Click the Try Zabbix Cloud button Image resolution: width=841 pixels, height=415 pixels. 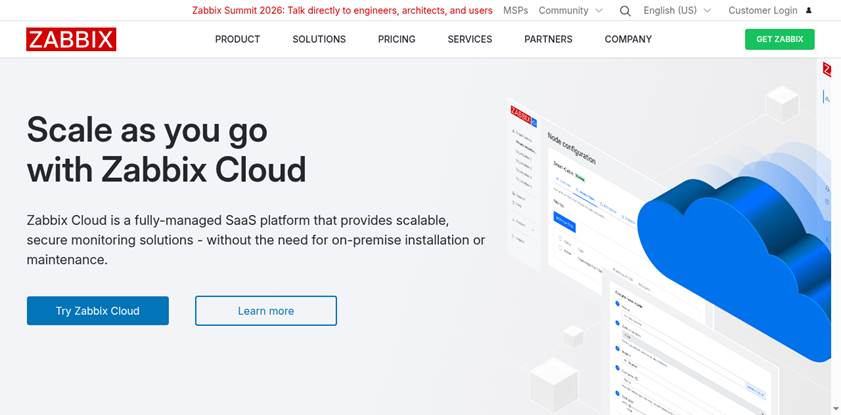(98, 310)
